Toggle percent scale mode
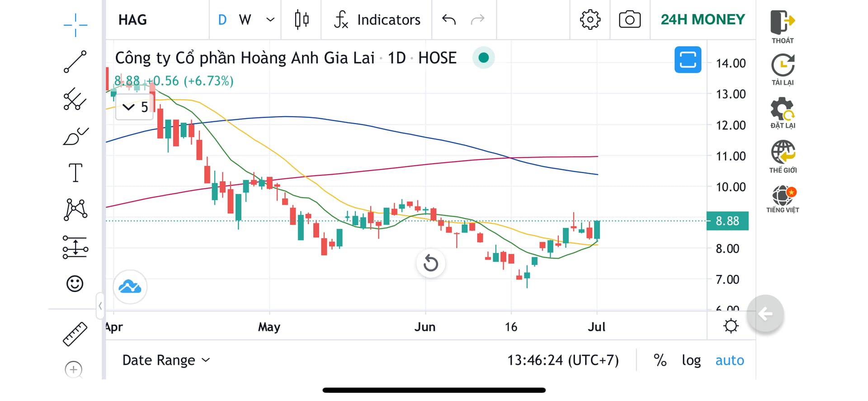 [660, 360]
